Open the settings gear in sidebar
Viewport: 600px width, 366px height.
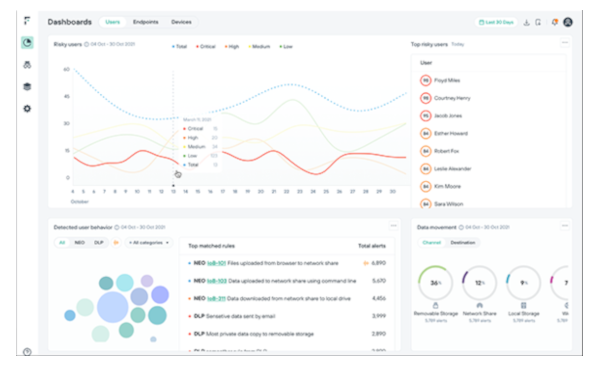[27, 109]
